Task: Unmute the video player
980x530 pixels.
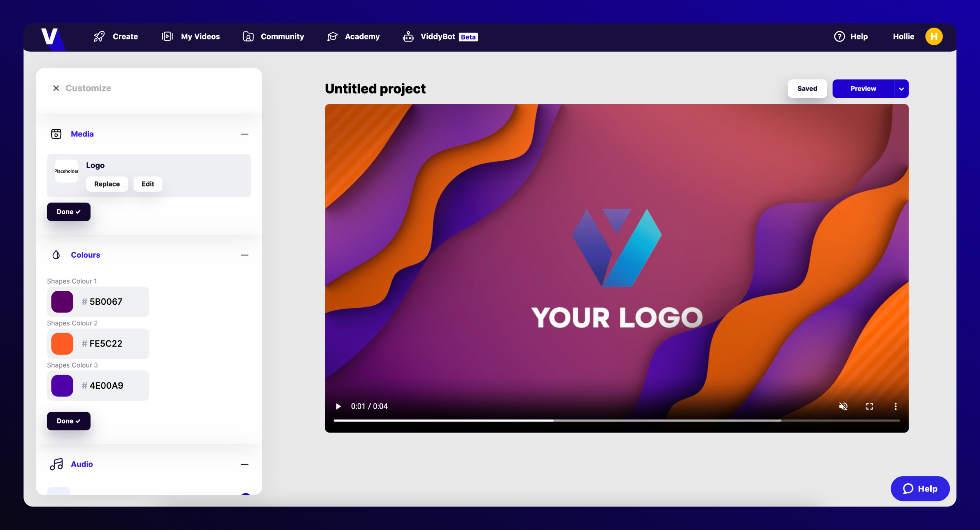Action: [x=843, y=406]
